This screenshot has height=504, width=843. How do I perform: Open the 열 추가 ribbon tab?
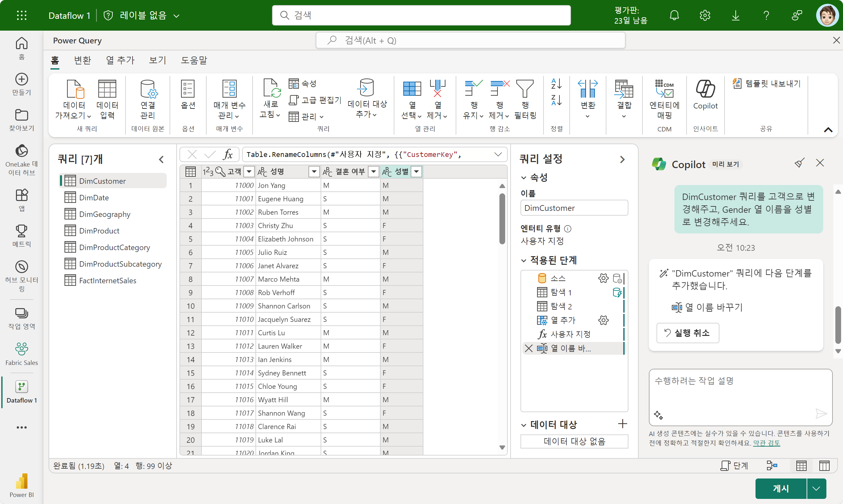point(120,60)
